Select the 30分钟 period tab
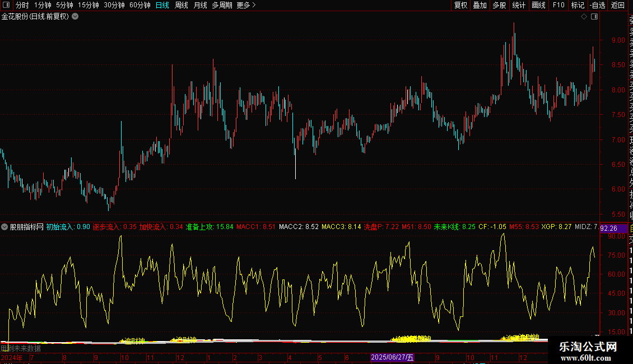 114,5
